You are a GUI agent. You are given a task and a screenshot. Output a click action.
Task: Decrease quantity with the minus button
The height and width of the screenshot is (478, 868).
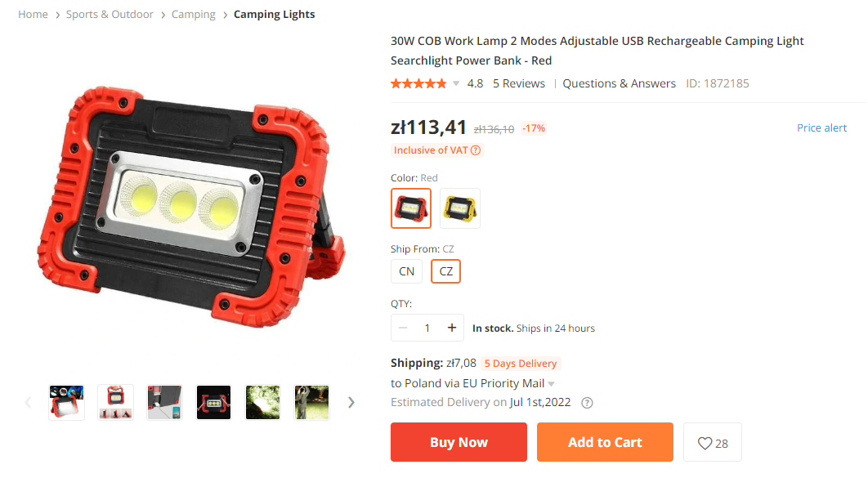click(x=403, y=328)
